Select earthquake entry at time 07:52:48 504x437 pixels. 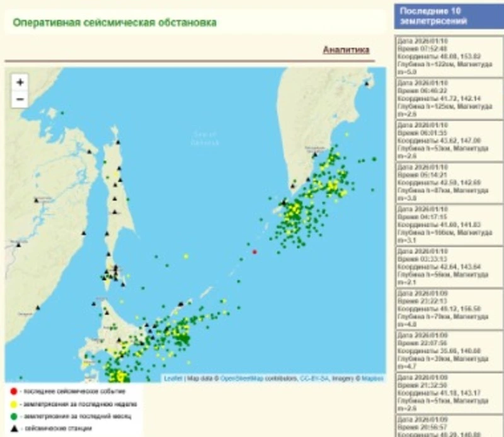(444, 56)
